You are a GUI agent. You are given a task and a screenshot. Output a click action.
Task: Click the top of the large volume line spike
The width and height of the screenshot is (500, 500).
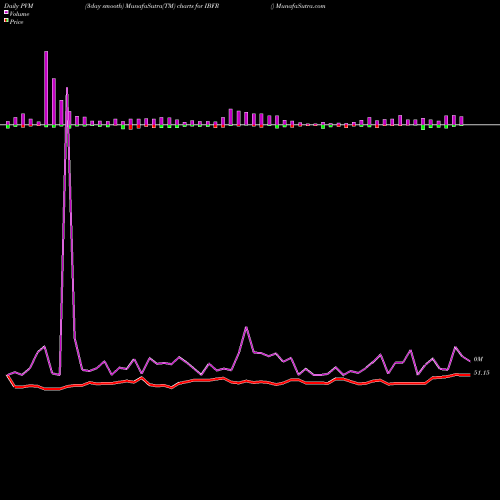click(x=67, y=89)
